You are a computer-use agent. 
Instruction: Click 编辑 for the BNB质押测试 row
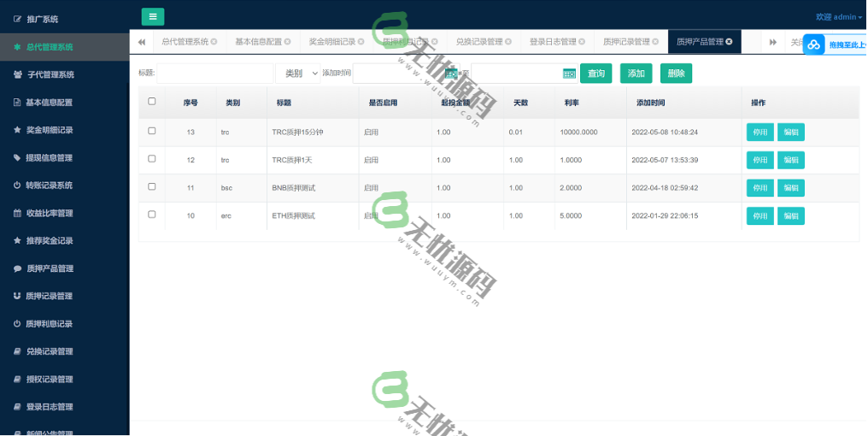[x=790, y=187]
